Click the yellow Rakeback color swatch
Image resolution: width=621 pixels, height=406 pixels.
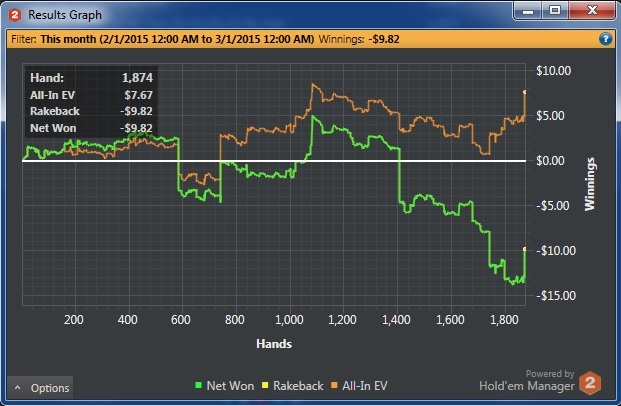tap(265, 385)
